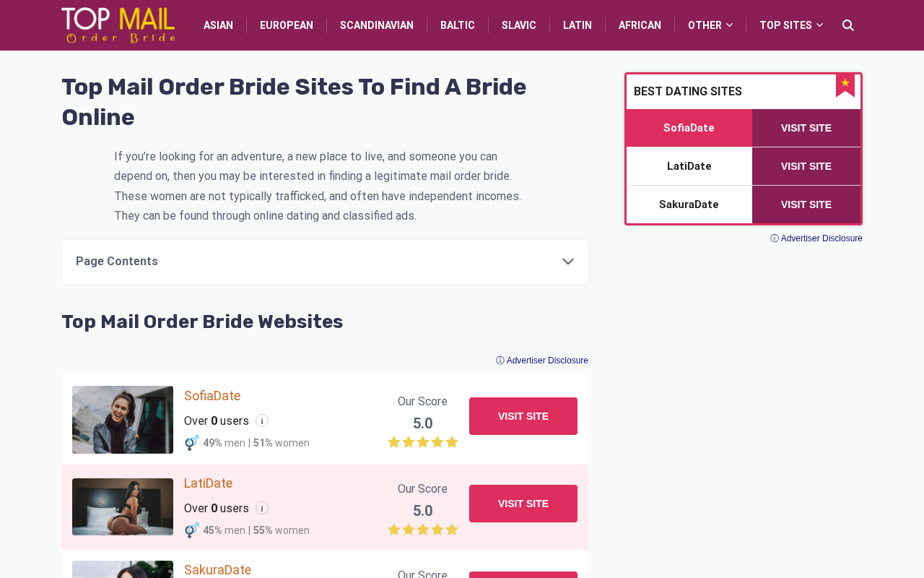The image size is (924, 578).
Task: Click the info icon beside LatiDate users
Action: click(x=262, y=508)
